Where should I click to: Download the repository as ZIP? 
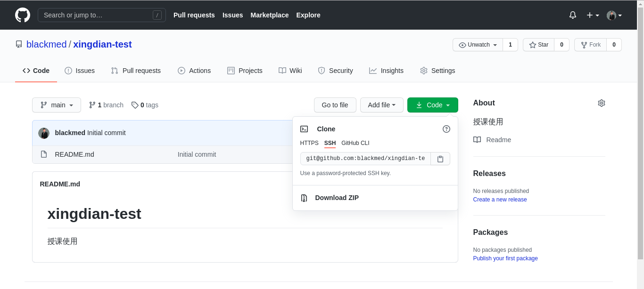[x=337, y=198]
